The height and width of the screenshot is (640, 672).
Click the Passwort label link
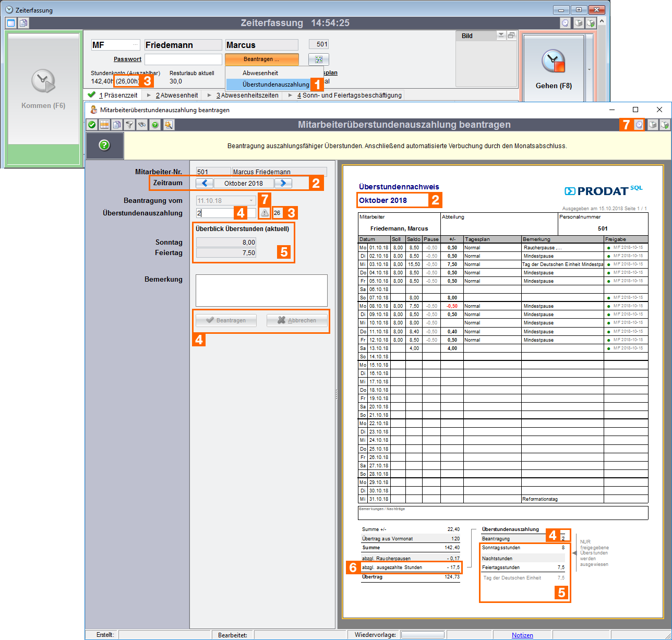click(x=127, y=59)
